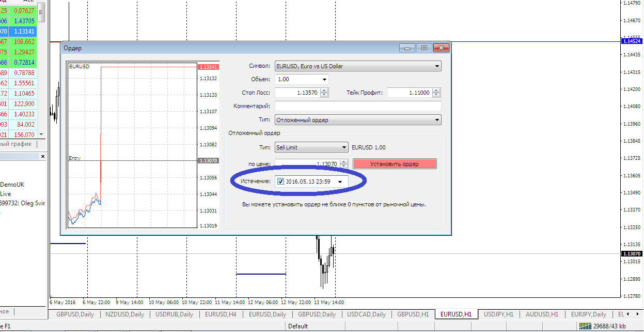Increase Стоп Лосс with the up spinner arrow
The width and height of the screenshot is (644, 332).
pos(324,90)
